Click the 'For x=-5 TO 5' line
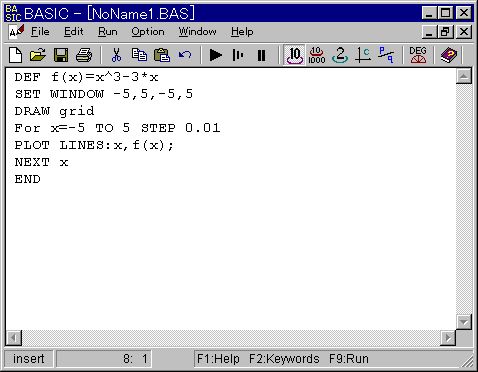Viewport: 478px width, 372px height. click(x=117, y=128)
